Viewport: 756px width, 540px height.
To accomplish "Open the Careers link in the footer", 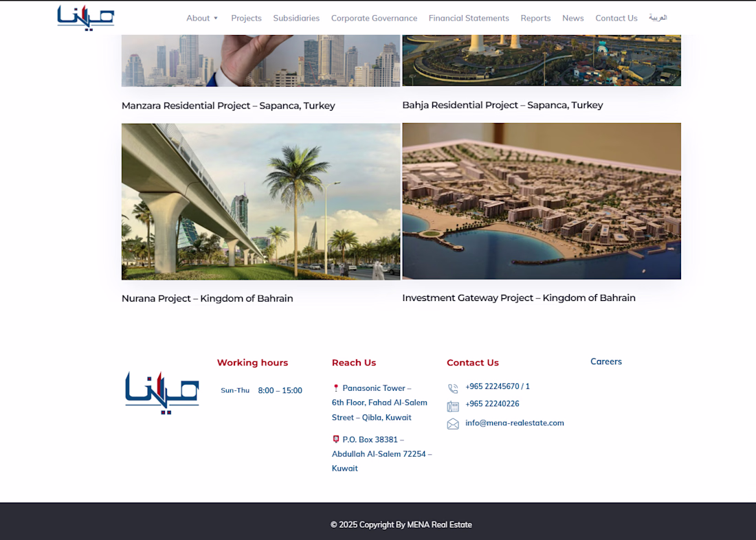I will click(x=606, y=361).
